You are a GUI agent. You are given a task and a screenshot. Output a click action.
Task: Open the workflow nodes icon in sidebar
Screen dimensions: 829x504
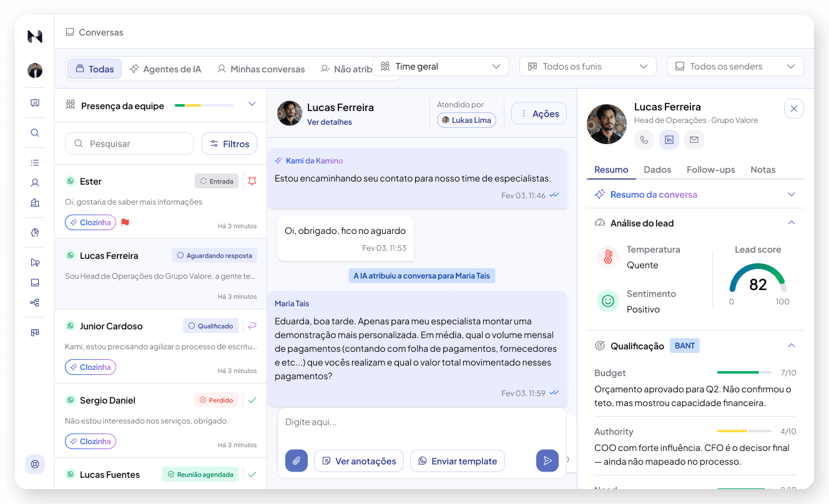(x=35, y=303)
